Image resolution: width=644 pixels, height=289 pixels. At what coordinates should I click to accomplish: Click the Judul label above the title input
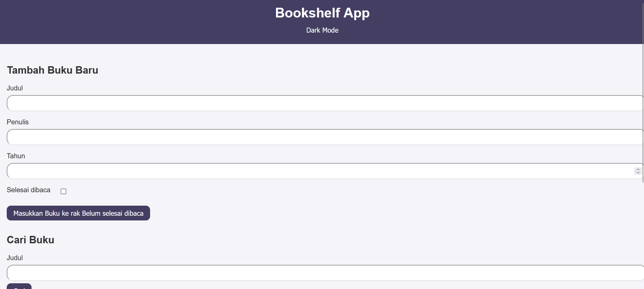pyautogui.click(x=15, y=88)
